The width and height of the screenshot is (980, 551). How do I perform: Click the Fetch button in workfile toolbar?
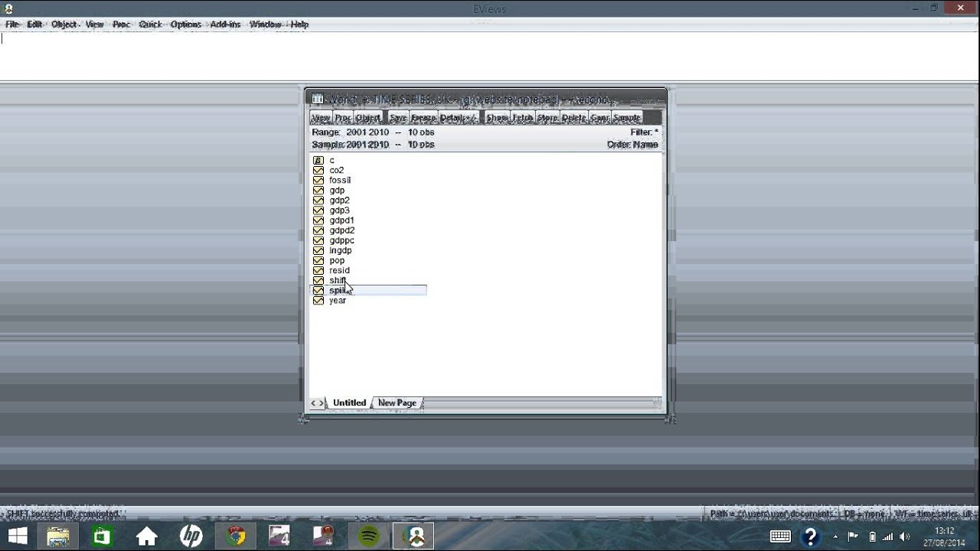pos(523,117)
